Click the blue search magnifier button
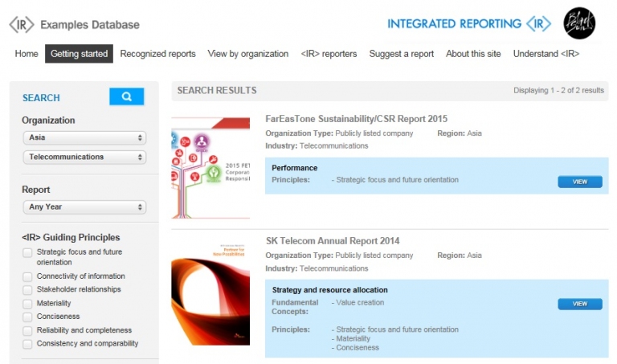 point(127,96)
